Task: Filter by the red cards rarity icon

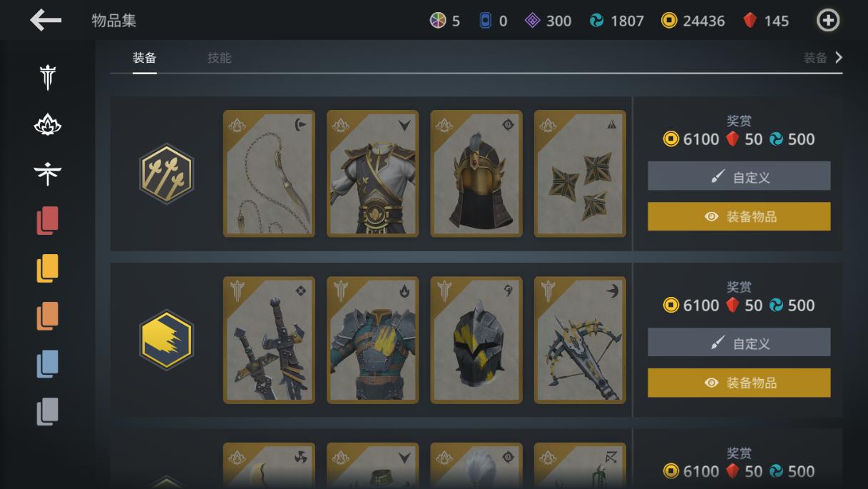Action: [48, 221]
